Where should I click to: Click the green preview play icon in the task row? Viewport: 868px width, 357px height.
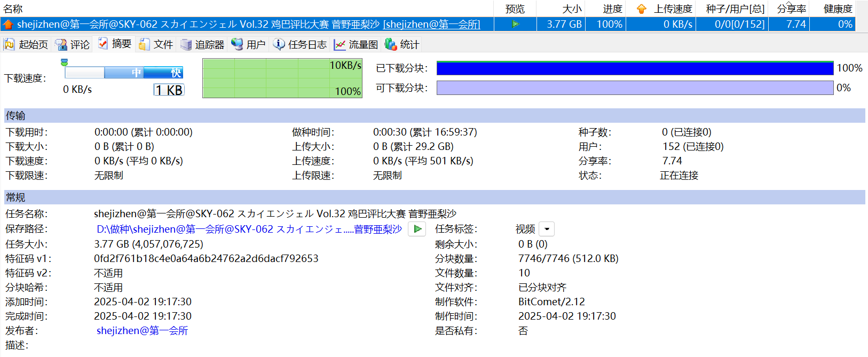point(515,24)
